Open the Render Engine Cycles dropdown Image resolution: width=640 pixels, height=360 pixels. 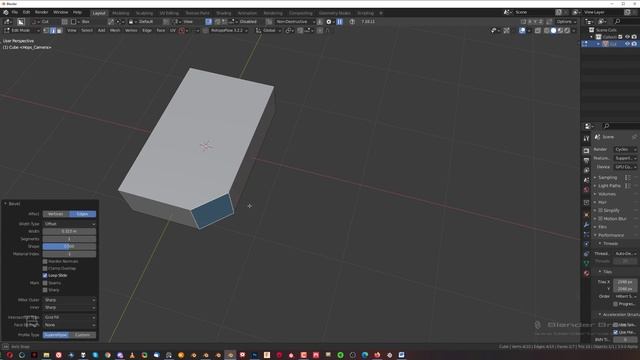(625, 150)
